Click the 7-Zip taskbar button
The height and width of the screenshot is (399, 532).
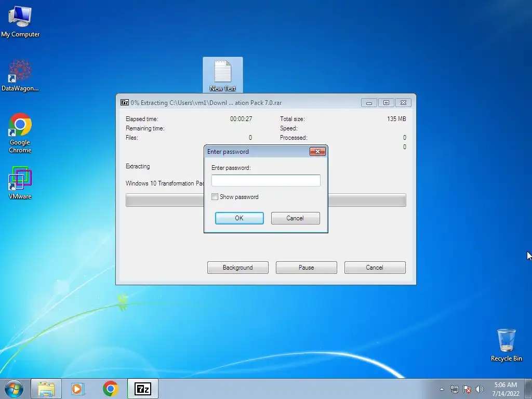tap(142, 389)
